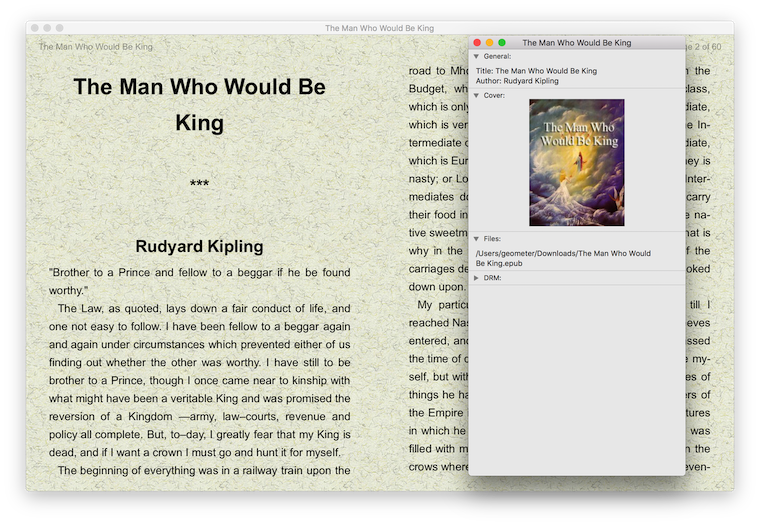760x522 pixels.
Task: Collapse the Cover section disclosure triangle
Action: click(476, 95)
